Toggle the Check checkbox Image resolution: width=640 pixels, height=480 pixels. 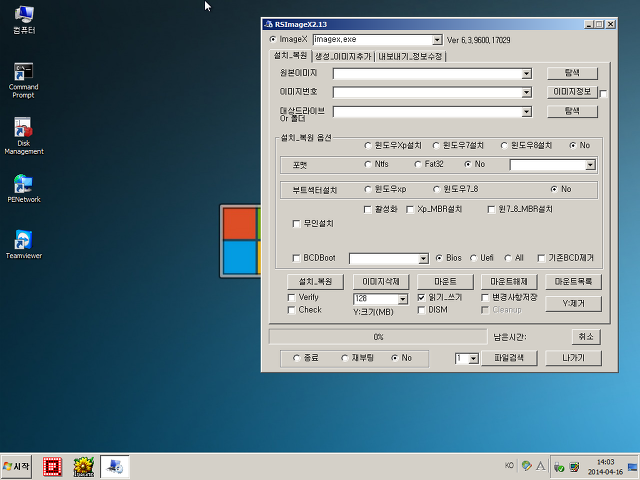pos(291,310)
